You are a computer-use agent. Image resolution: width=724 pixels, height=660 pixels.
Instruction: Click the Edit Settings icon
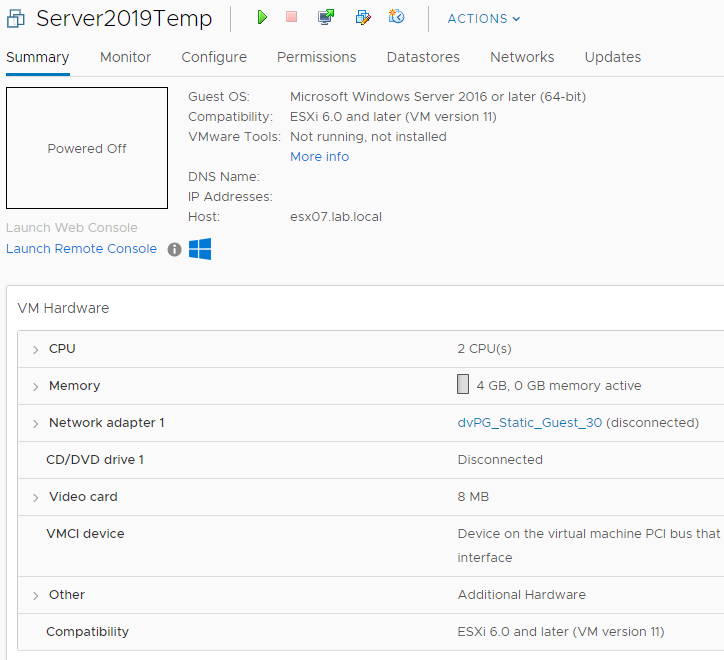[362, 17]
